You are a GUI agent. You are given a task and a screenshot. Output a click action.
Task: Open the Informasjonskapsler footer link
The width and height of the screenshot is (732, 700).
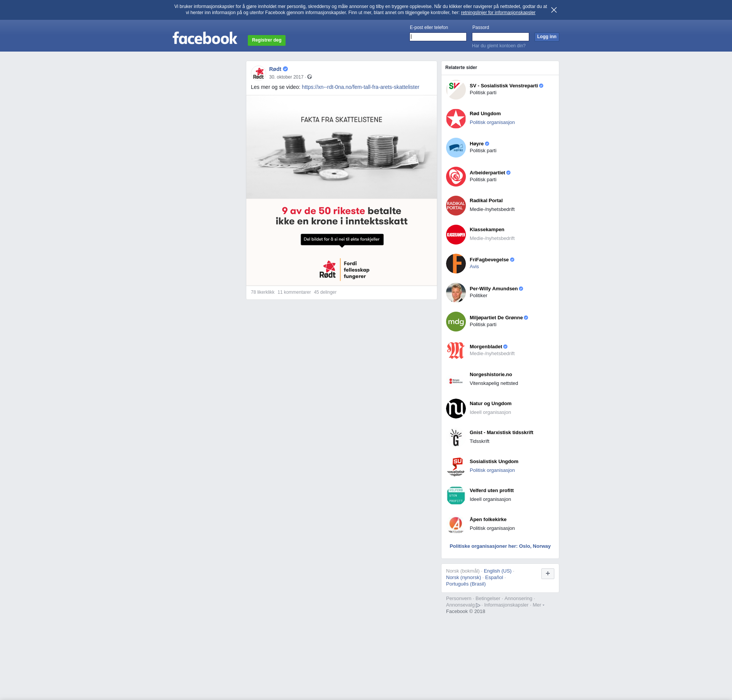(506, 605)
